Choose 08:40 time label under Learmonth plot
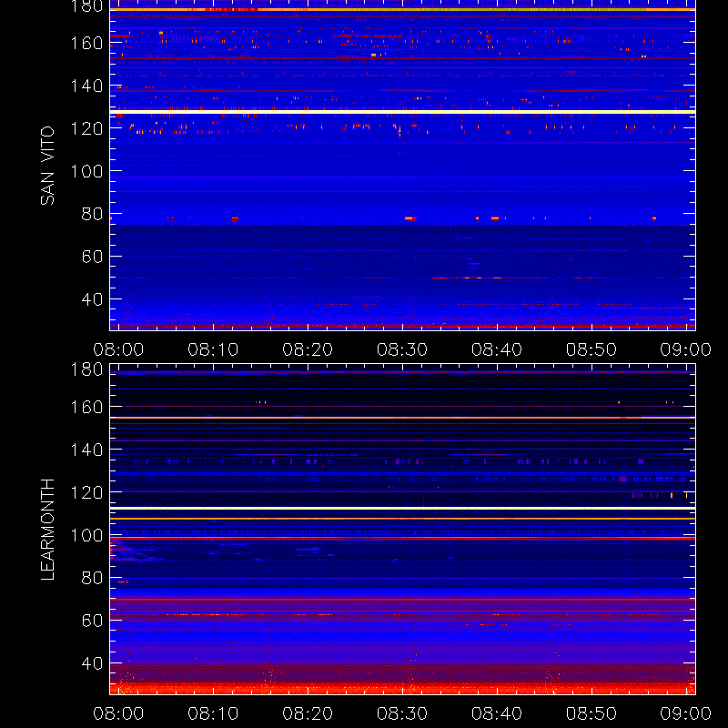Image resolution: width=728 pixels, height=728 pixels. [497, 713]
